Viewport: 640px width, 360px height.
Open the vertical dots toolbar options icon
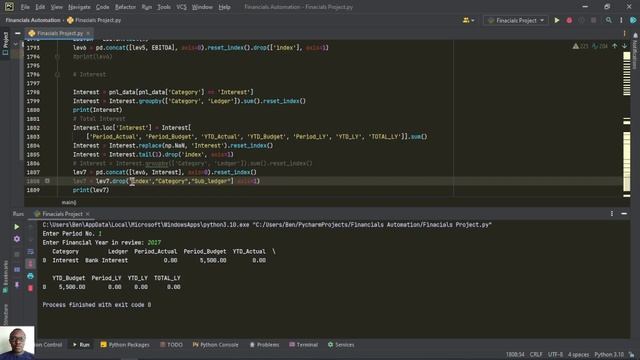[621, 20]
